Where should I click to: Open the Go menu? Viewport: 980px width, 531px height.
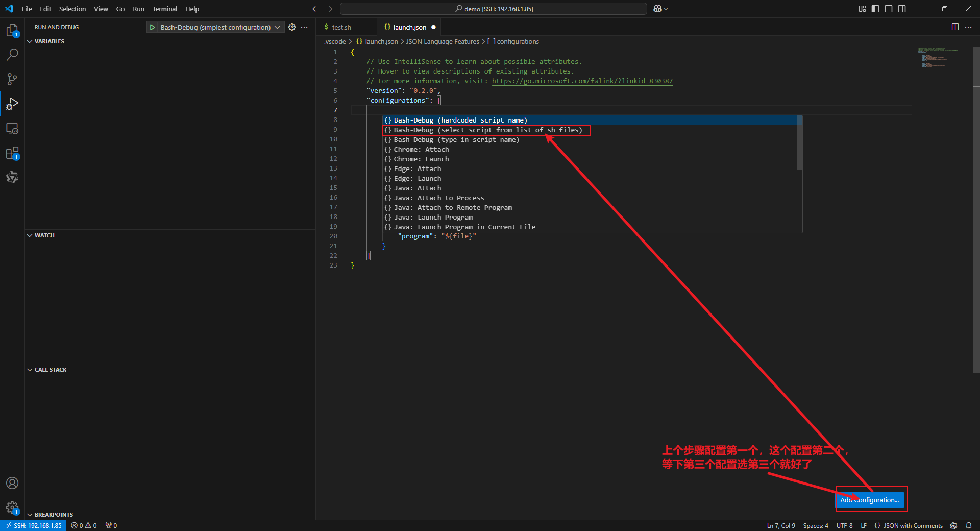click(120, 9)
